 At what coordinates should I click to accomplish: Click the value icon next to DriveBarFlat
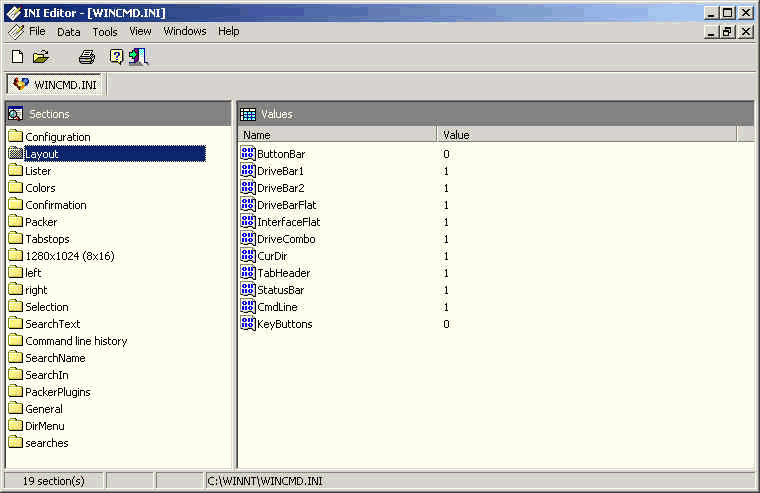pos(248,205)
